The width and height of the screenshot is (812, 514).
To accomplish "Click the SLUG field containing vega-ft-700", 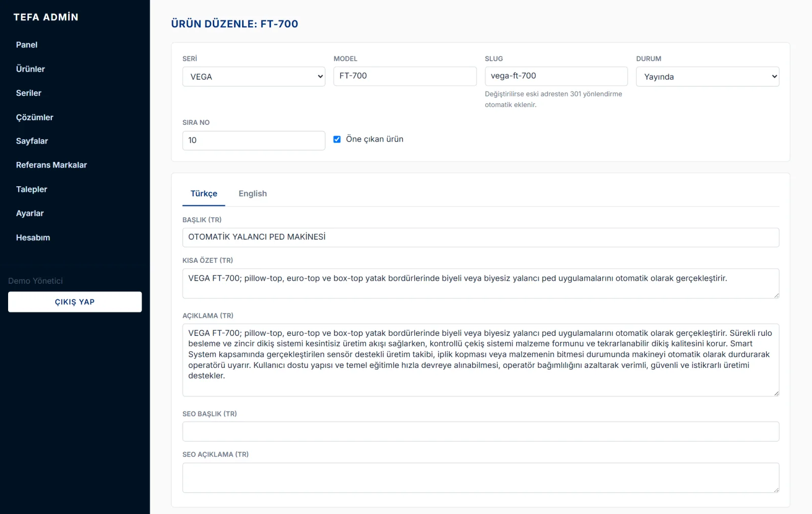I will pyautogui.click(x=556, y=76).
